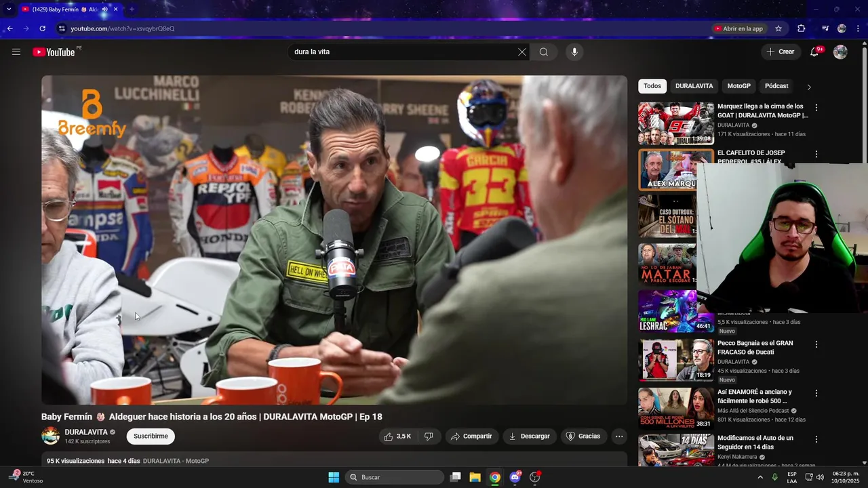
Task: Show more filter chips with right chevron
Action: coord(808,87)
